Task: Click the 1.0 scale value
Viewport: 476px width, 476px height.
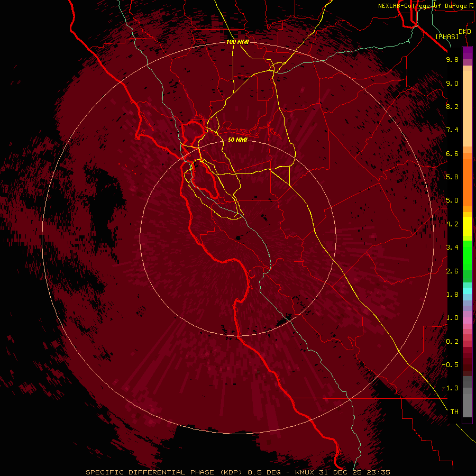Action: coord(452,318)
